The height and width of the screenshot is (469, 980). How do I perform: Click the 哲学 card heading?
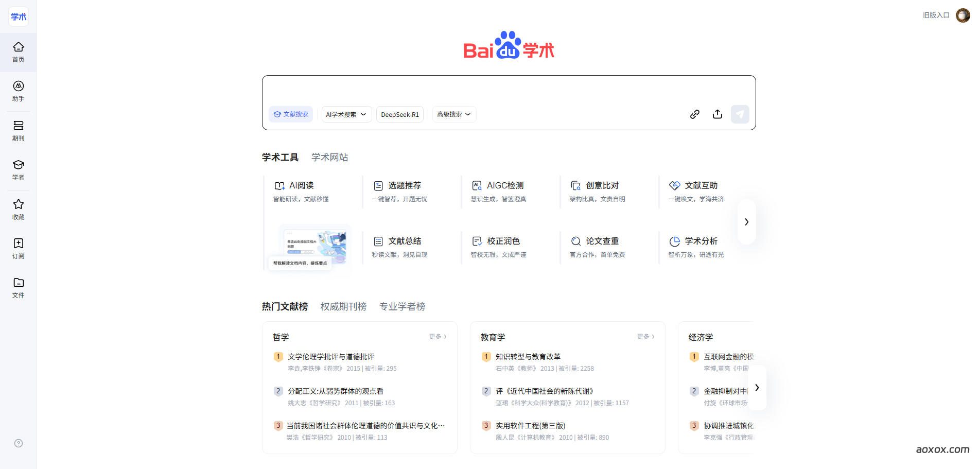(281, 337)
